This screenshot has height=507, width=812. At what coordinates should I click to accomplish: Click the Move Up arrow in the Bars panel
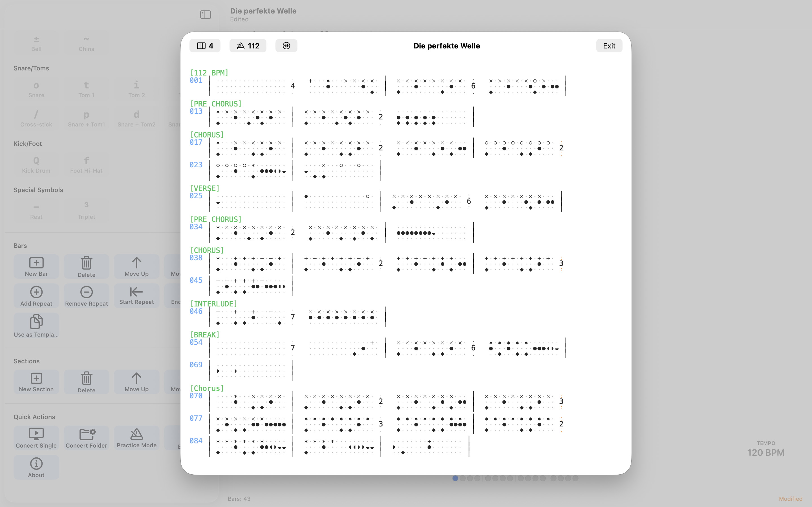point(136,266)
